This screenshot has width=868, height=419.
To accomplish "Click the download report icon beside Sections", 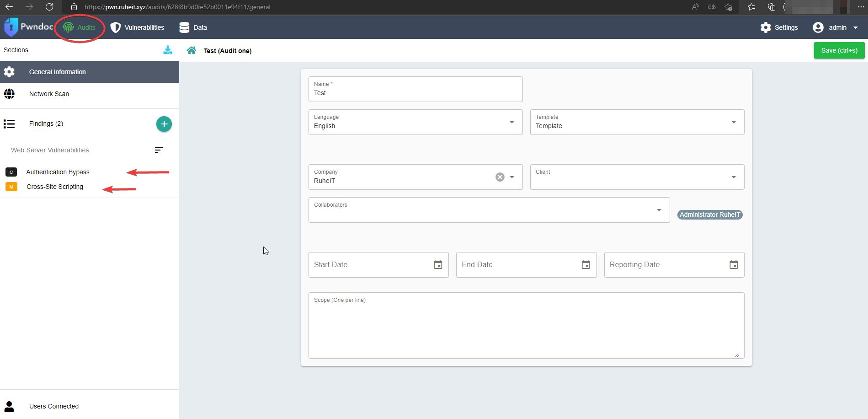I will pos(168,50).
